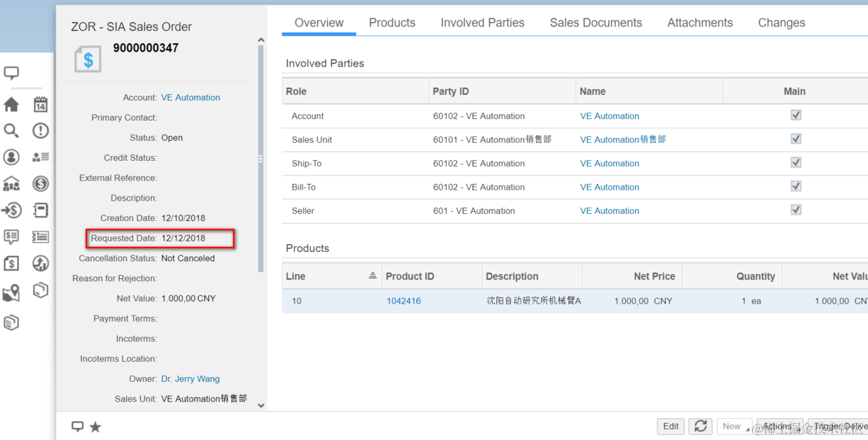
Task: Click the order number 9000000347
Action: pos(146,48)
